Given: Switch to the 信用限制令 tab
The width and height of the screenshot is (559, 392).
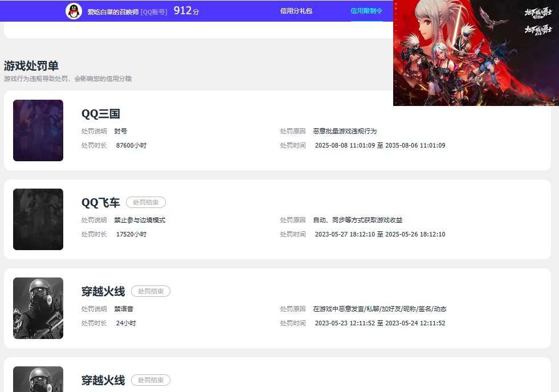Looking at the screenshot, I should 366,11.
